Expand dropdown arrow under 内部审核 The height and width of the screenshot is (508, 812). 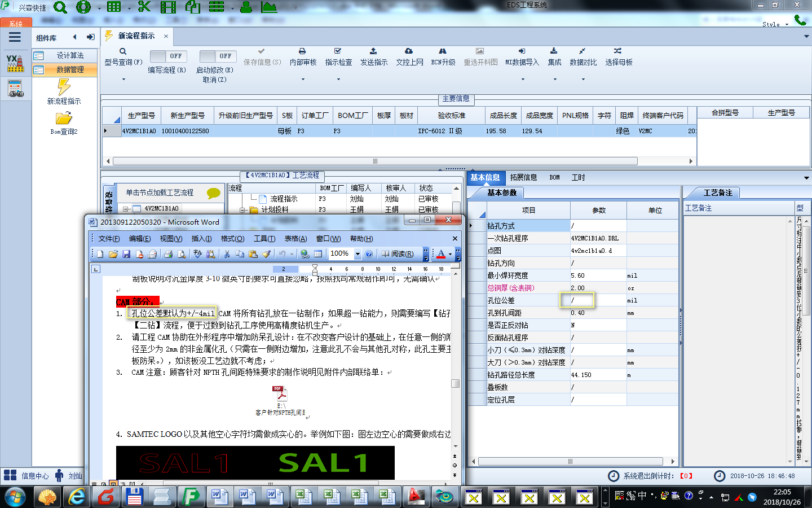(x=303, y=79)
